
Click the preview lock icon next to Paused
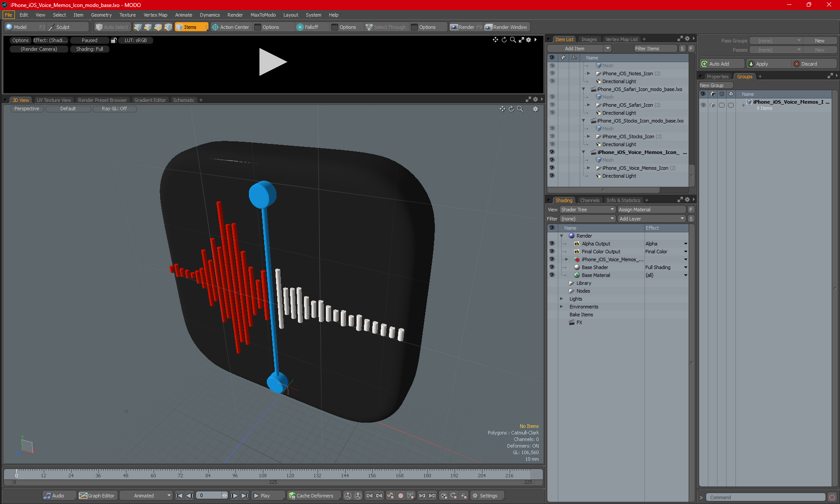[x=114, y=40]
